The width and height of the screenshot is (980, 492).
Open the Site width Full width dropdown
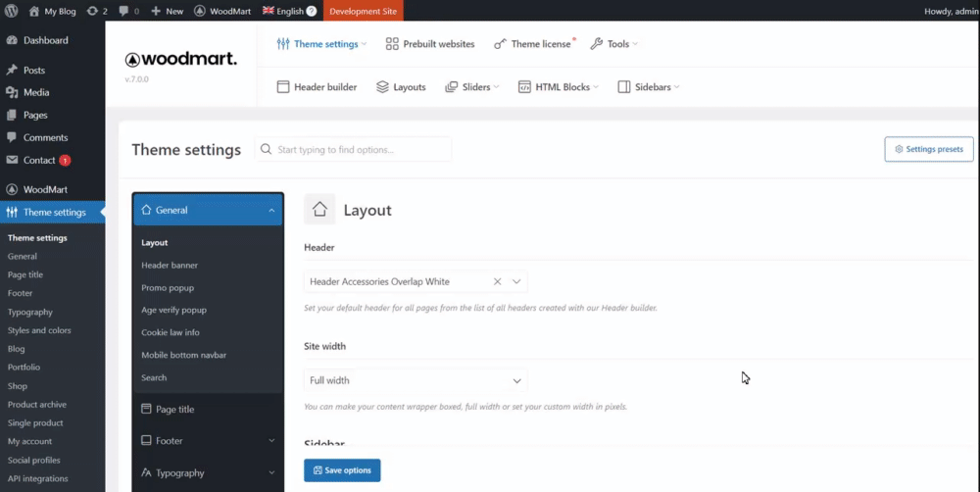tap(415, 380)
